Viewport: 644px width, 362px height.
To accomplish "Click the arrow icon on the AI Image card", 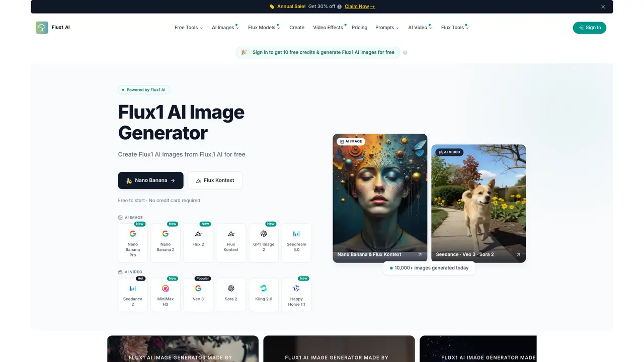I will tap(420, 254).
